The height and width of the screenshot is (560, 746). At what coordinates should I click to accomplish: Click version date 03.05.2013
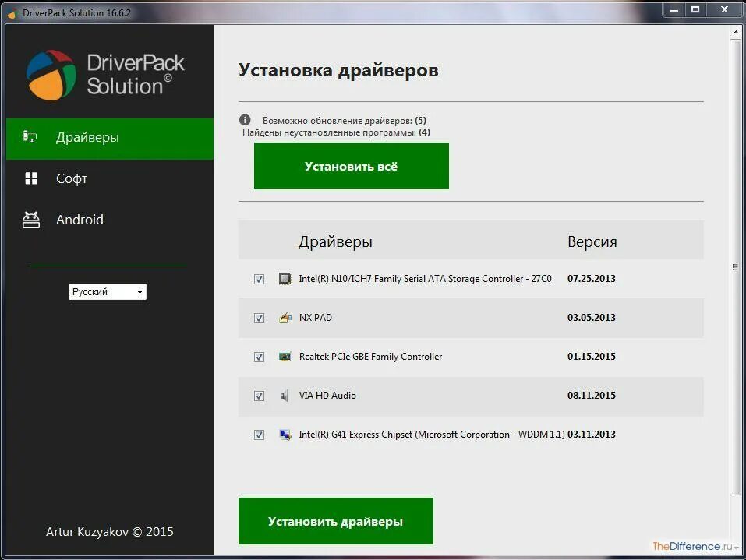592,318
